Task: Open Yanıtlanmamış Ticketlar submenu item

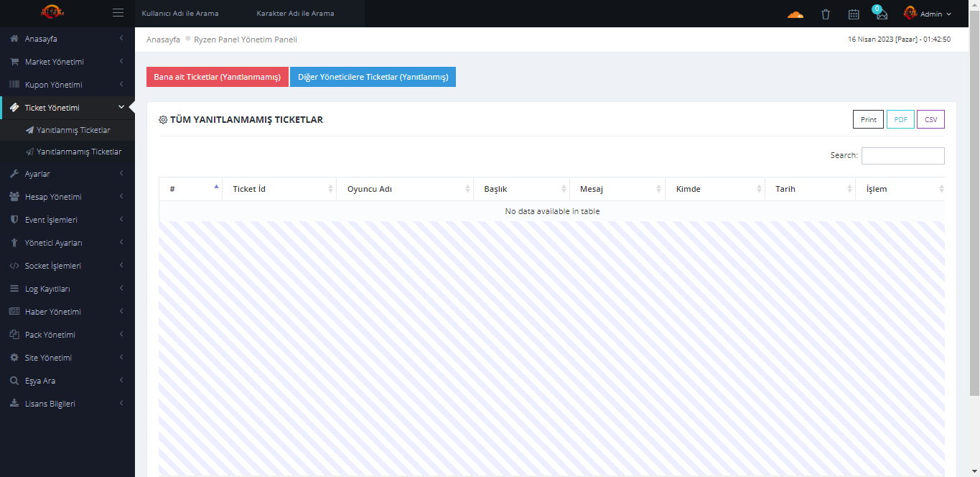Action: point(67,152)
